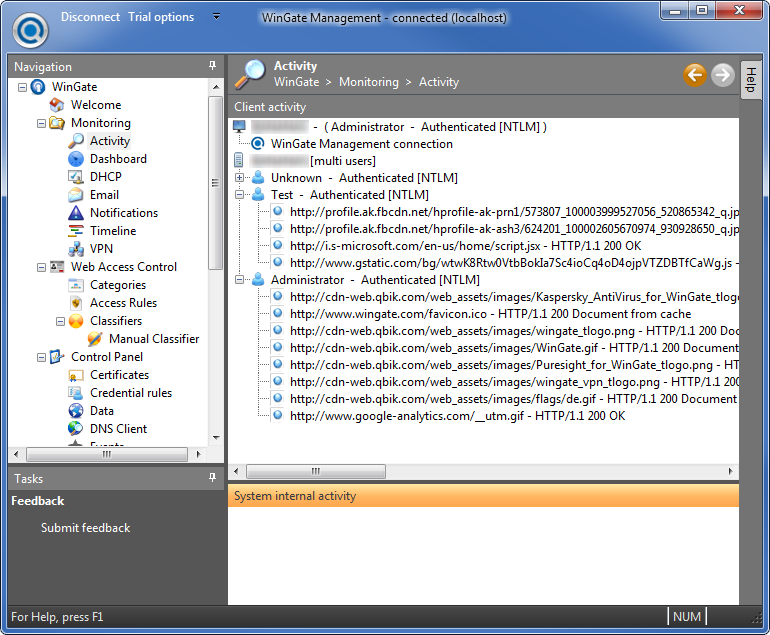Click navigation scroll down arrow
Image resolution: width=770 pixels, height=635 pixels.
[216, 437]
